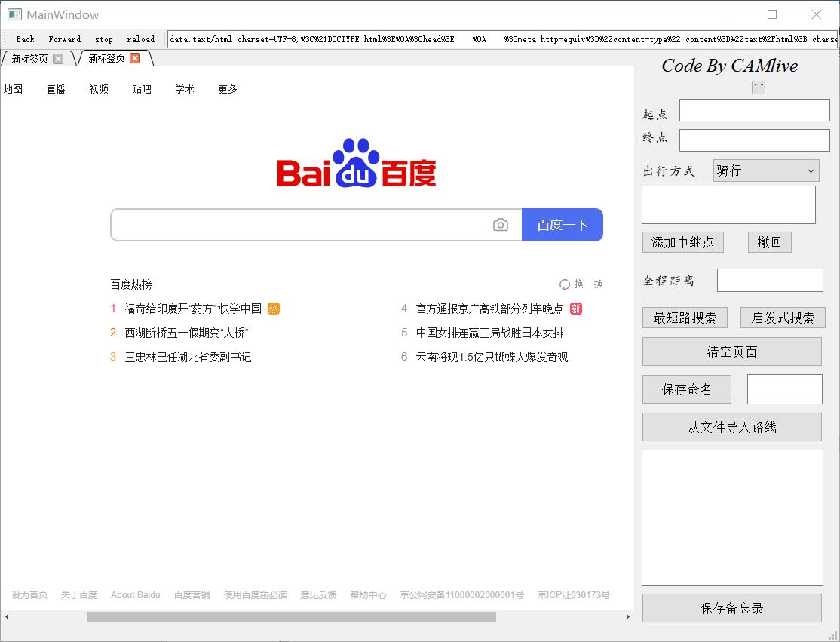The width and height of the screenshot is (840, 642).
Task: Go Forward in the browser toolbar
Action: pos(64,39)
